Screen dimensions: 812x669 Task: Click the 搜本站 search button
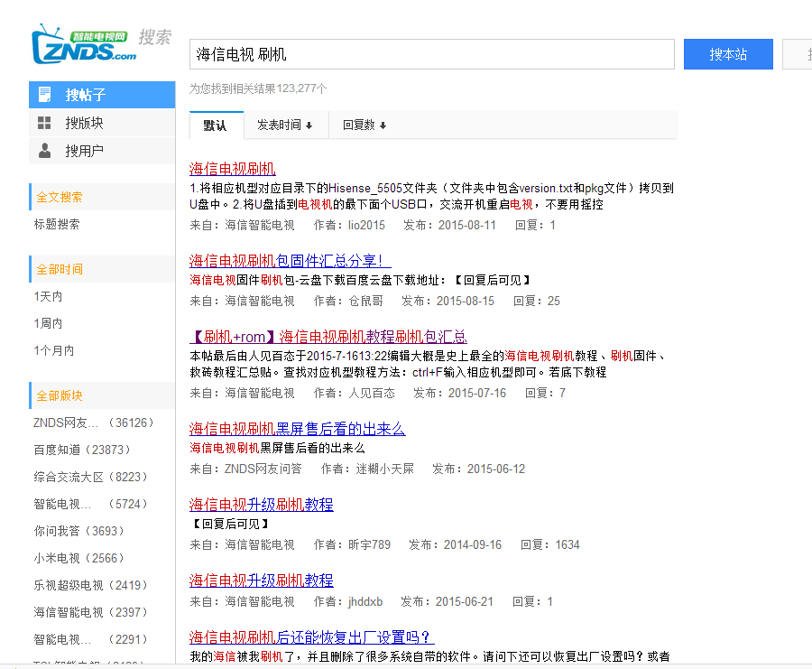tap(728, 54)
